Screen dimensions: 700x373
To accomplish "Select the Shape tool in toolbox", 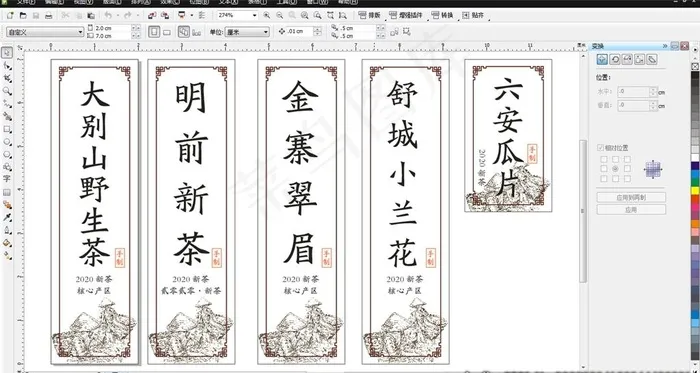I will point(7,66).
